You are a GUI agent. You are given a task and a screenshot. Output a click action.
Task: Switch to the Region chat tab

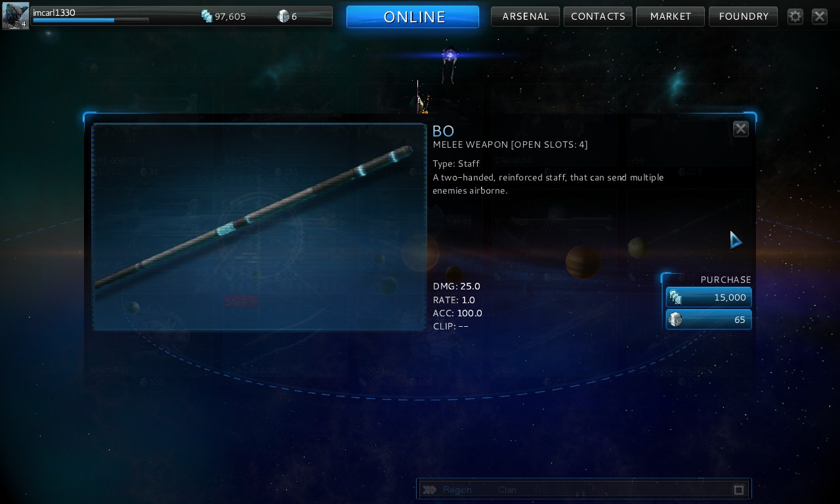tap(457, 490)
